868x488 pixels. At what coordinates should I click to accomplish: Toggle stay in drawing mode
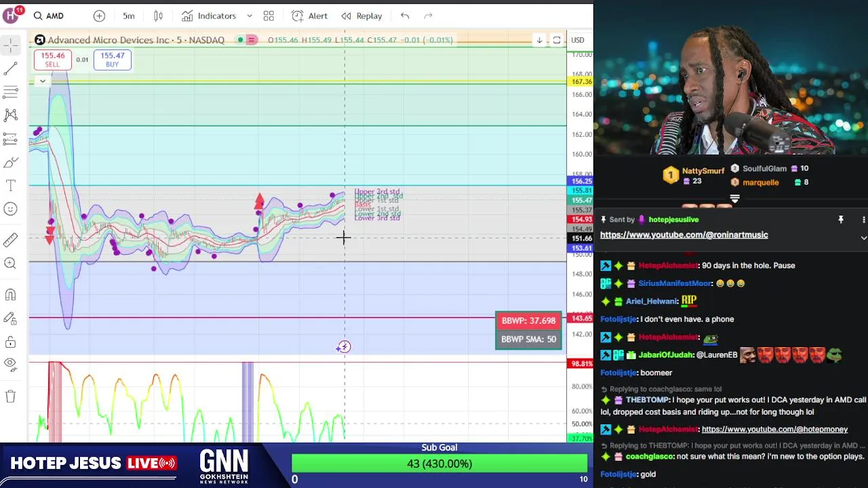point(10,318)
